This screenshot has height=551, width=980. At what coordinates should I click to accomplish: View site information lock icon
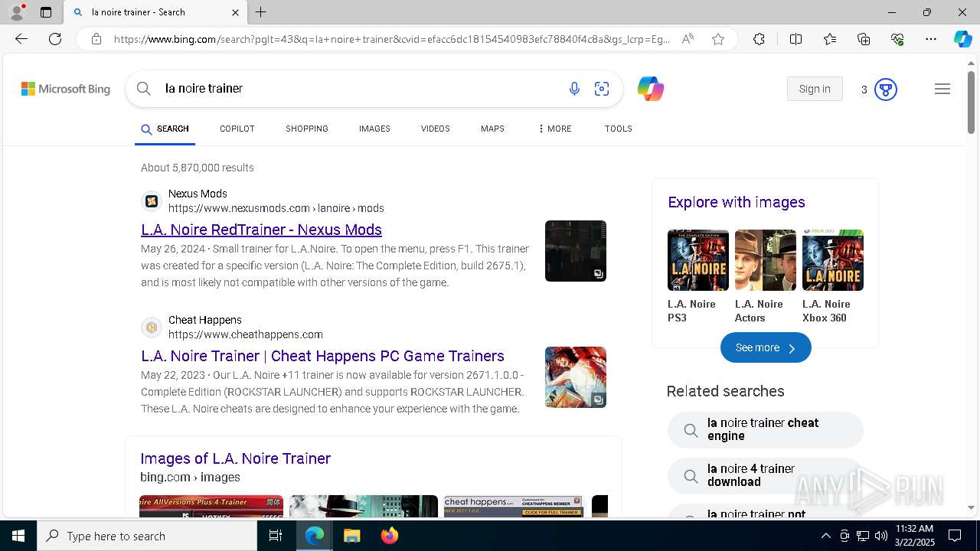(x=96, y=39)
